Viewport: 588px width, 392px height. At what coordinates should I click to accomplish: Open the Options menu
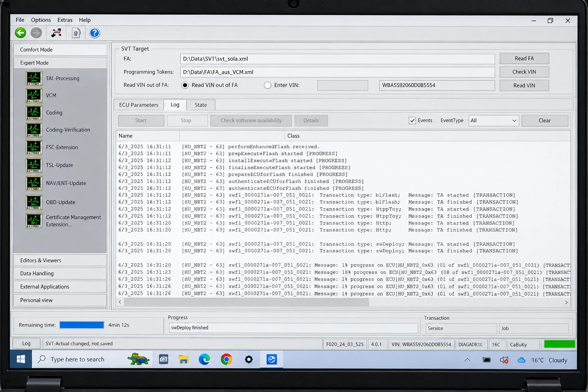click(41, 20)
